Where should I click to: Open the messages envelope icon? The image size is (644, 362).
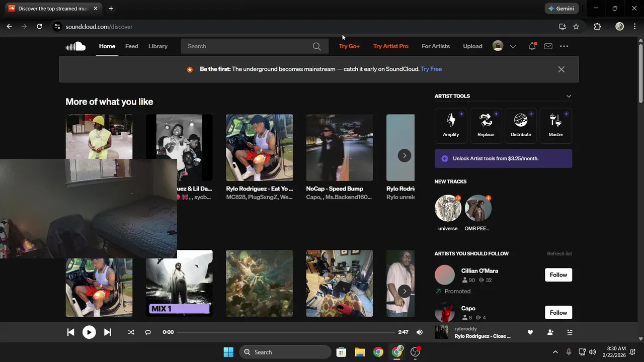(548, 46)
